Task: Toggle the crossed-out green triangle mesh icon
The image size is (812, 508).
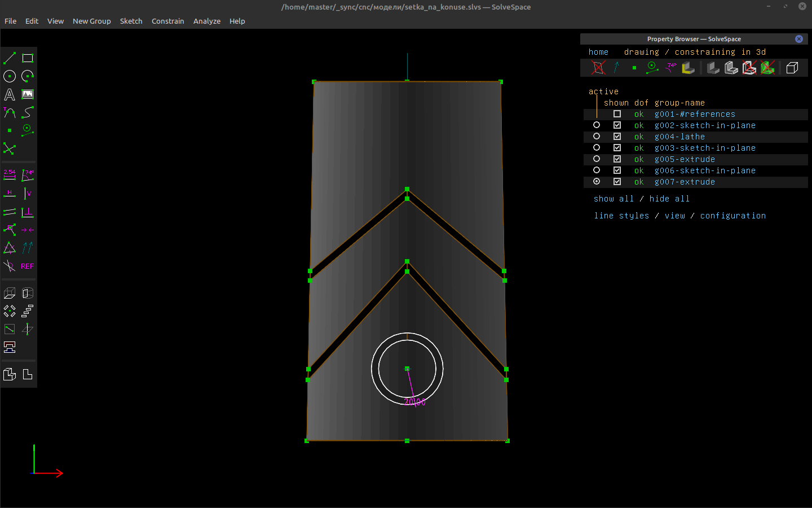Action: (767, 68)
